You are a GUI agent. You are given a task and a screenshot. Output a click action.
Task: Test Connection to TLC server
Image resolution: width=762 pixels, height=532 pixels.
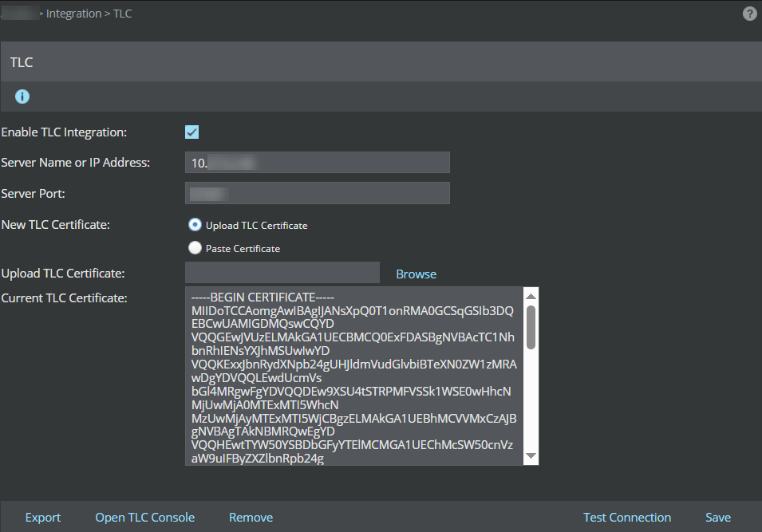(x=627, y=518)
